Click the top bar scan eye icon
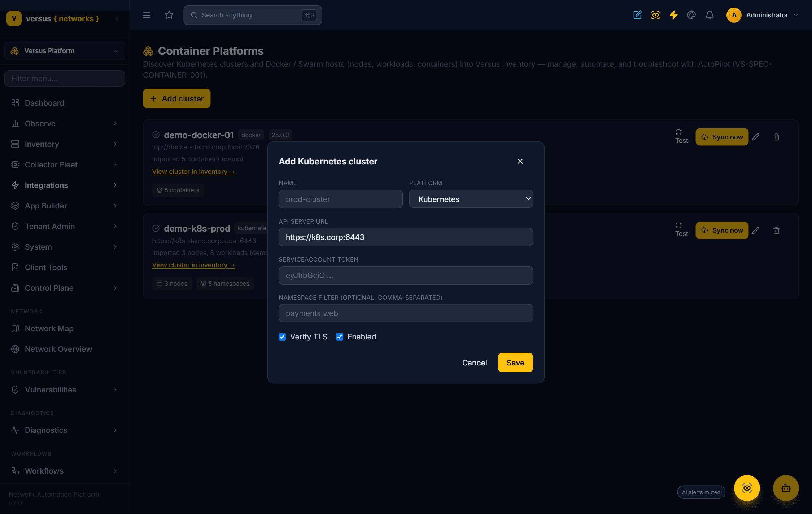 655,15
